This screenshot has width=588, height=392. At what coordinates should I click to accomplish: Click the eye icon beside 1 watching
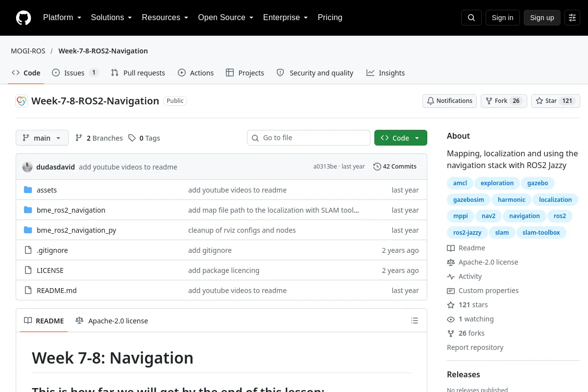click(451, 319)
